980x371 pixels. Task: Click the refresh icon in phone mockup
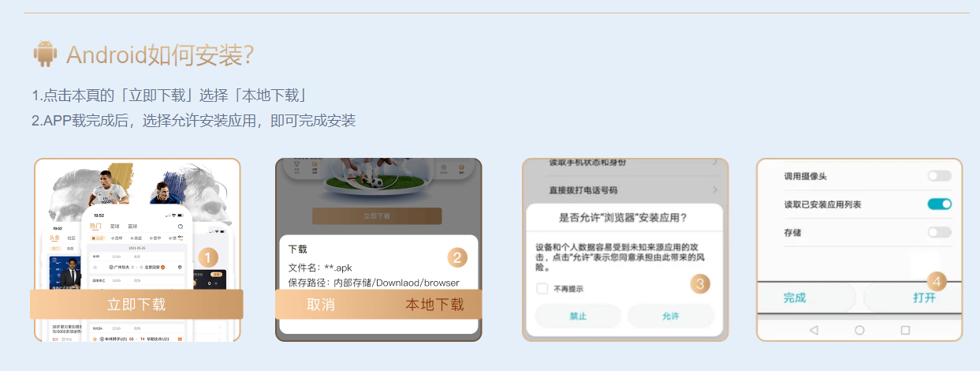[180, 227]
